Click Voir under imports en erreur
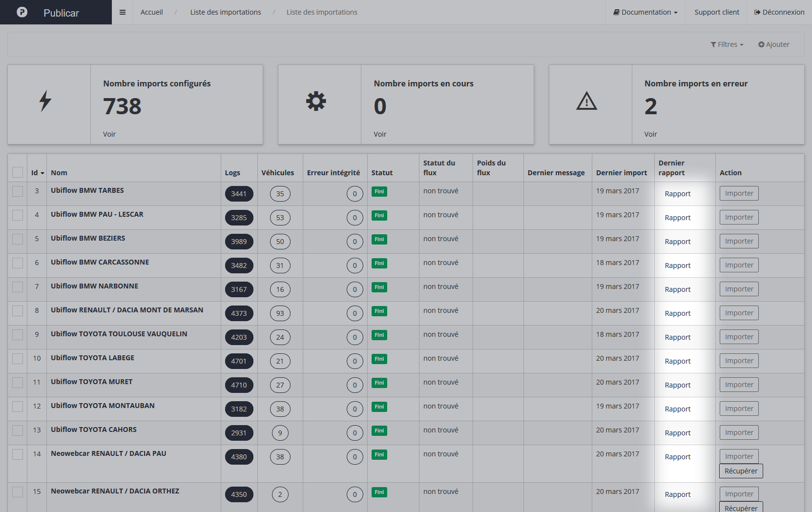Screen dimensions: 812x512 [x=650, y=134]
